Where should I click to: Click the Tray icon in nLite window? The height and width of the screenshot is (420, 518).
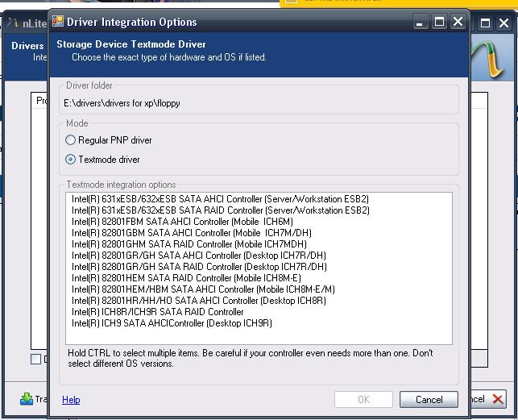(27, 399)
